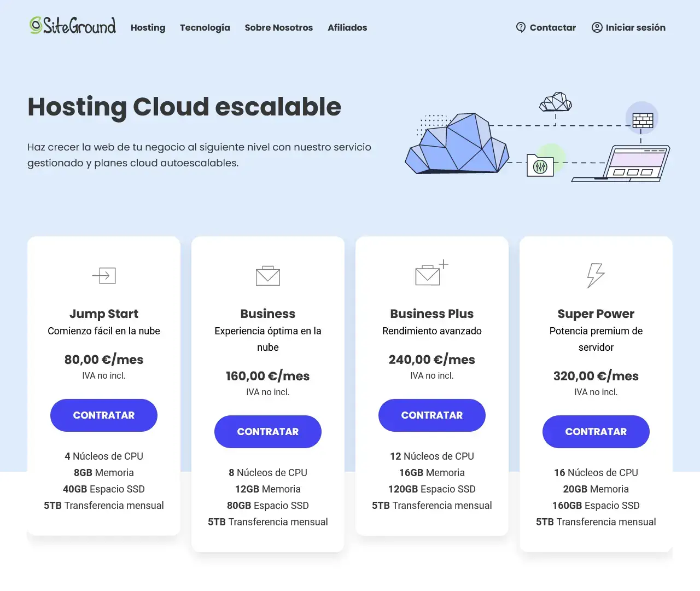Viewport: 700px width, 591px height.
Task: Click 'Rendimiento avanzado' subtitle
Action: (432, 331)
